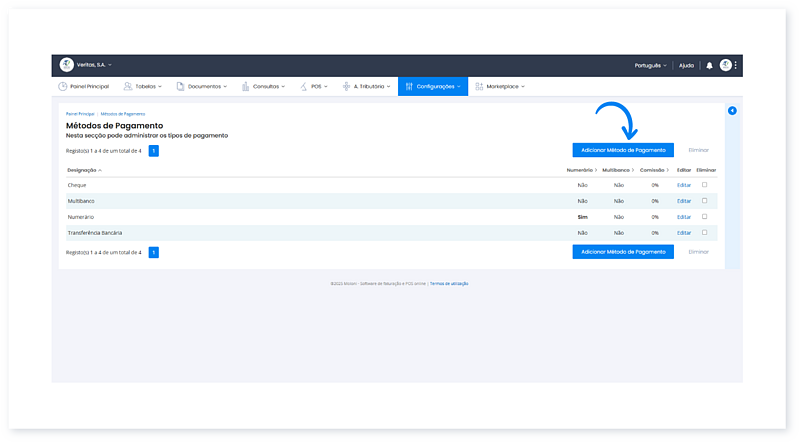This screenshot has width=800, height=443.
Task: Expand the Veritas, S.A. company dropdown
Action: pyautogui.click(x=96, y=65)
